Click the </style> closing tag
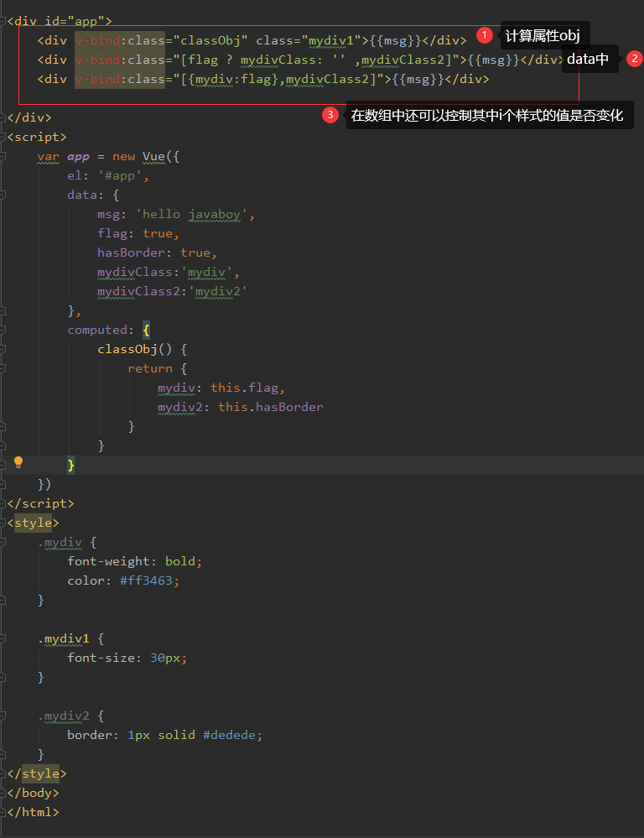The image size is (644, 838). tap(37, 773)
